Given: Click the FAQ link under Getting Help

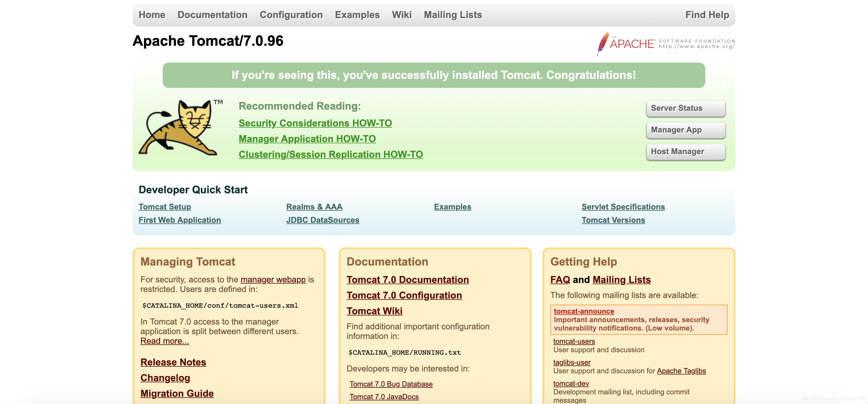Looking at the screenshot, I should 560,280.
